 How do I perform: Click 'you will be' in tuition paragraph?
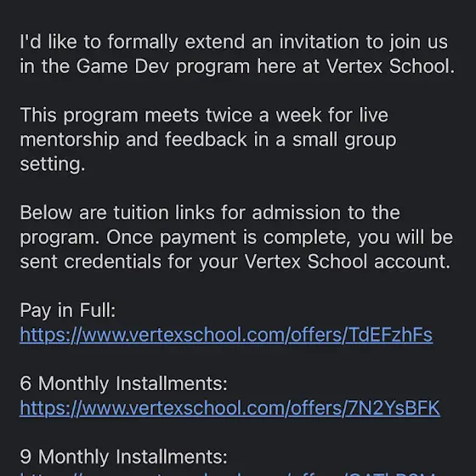(405, 237)
